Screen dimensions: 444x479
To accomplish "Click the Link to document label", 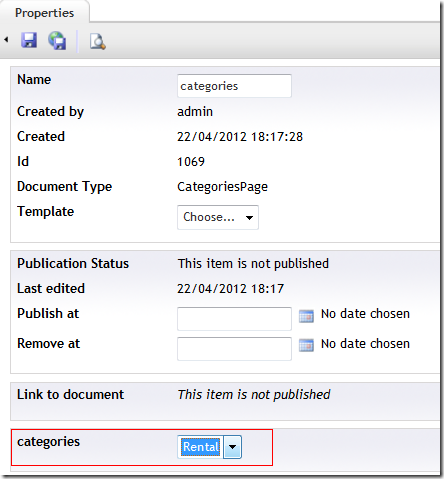I will click(x=70, y=394).
